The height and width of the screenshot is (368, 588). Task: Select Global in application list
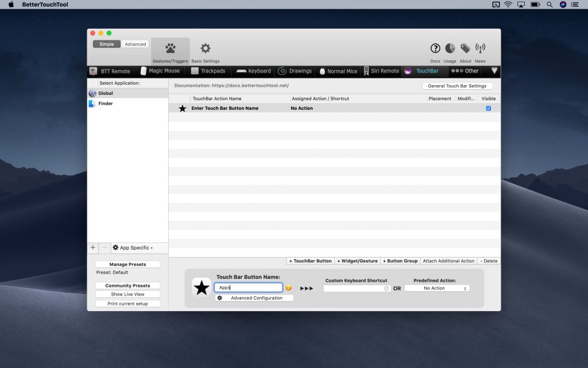(128, 93)
